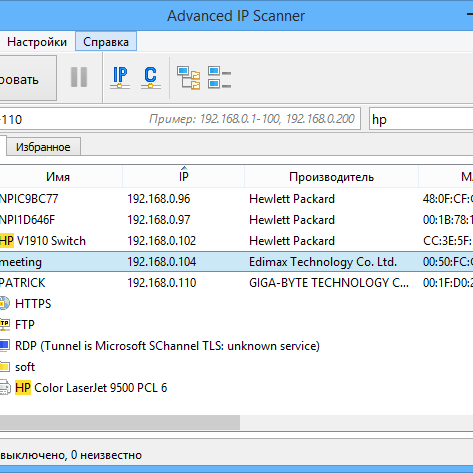Click the HP Color LaserJet printer icon

tap(5, 388)
